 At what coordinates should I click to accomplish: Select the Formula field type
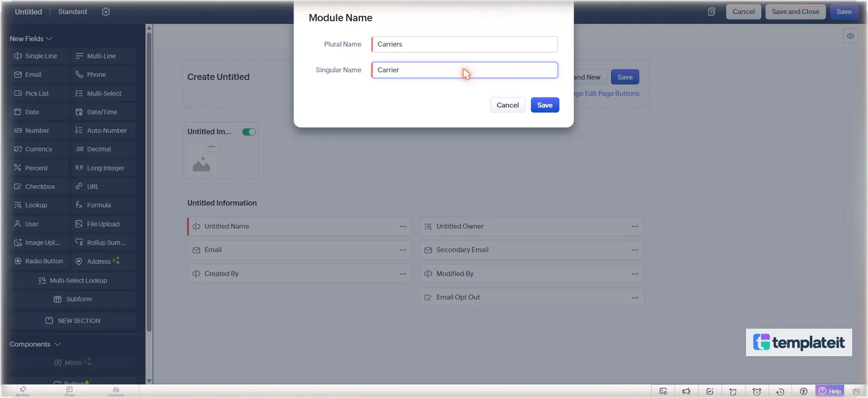(x=103, y=205)
